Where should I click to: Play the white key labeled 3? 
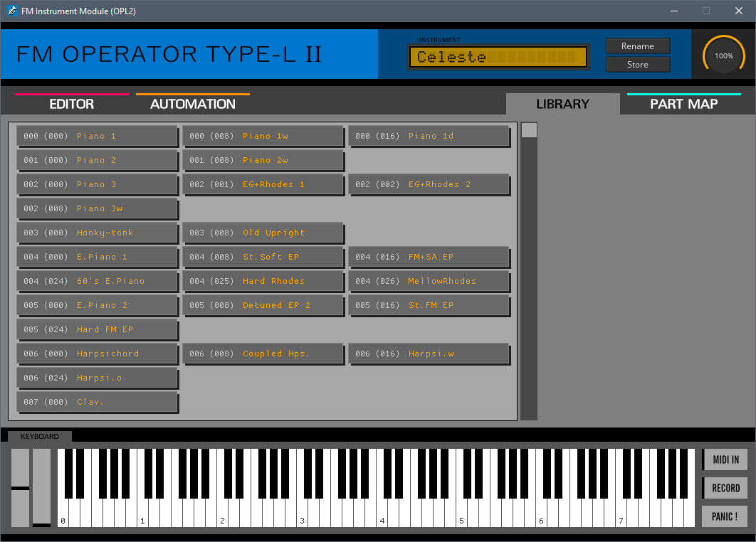[303, 514]
